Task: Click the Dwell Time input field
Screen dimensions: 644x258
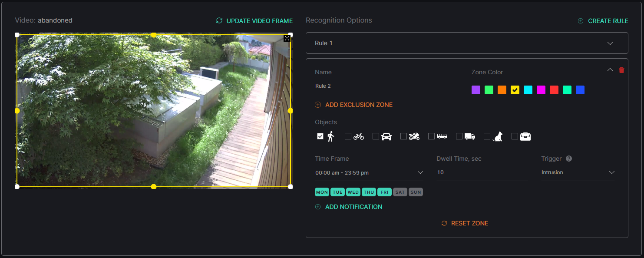Action: tap(482, 172)
